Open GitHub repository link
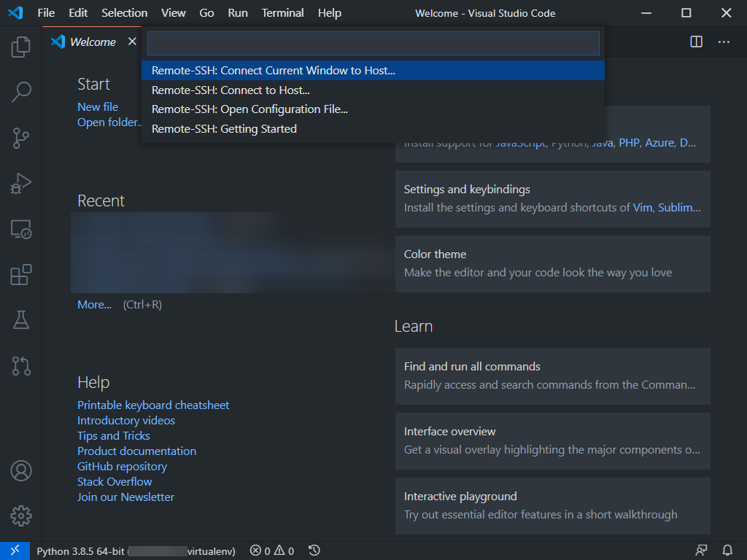Screen dimensions: 747x560 122,466
